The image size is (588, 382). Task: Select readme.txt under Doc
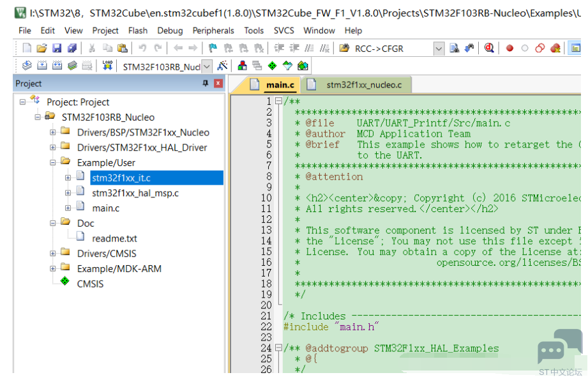114,238
